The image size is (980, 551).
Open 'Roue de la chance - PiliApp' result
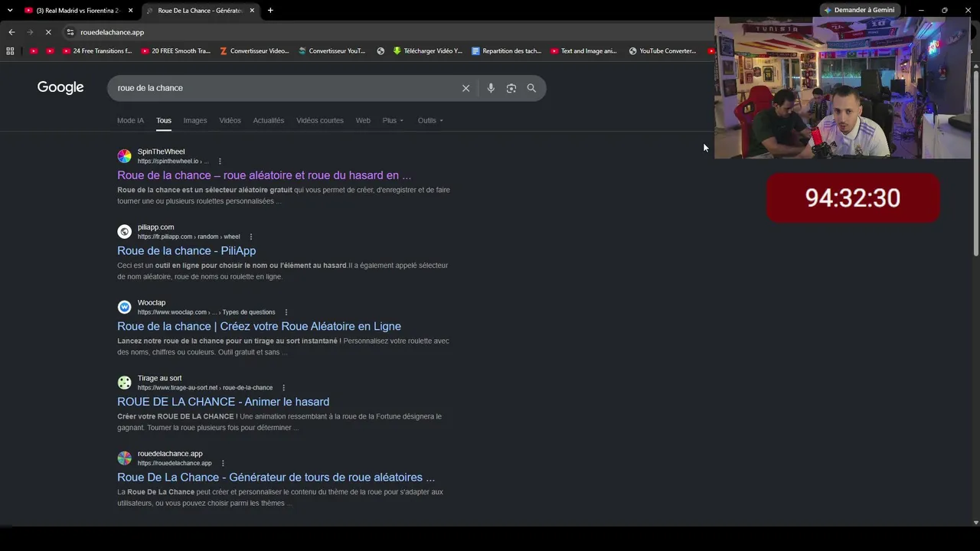coord(187,251)
